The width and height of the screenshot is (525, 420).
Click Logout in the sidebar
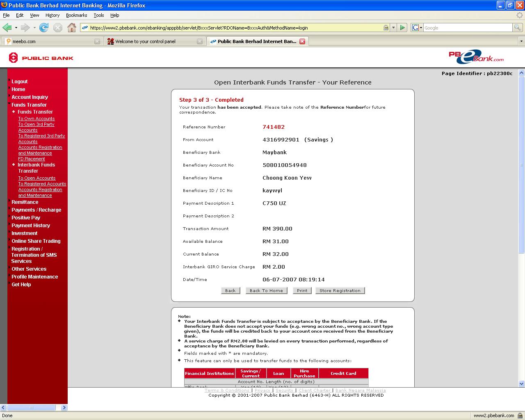click(19, 82)
